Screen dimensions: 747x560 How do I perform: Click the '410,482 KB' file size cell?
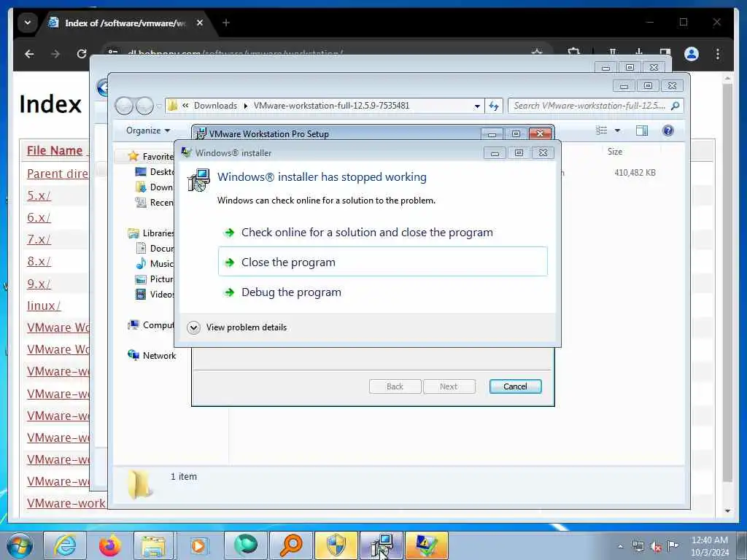(635, 173)
